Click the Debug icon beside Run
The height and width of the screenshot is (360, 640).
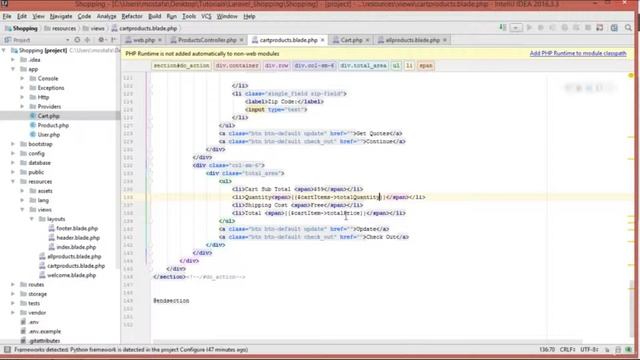pos(541,28)
